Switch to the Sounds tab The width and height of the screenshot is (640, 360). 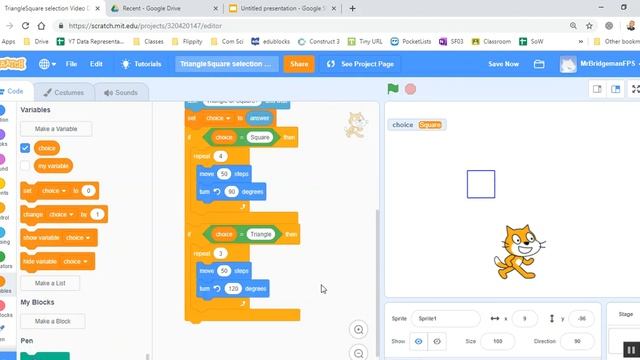click(x=121, y=93)
